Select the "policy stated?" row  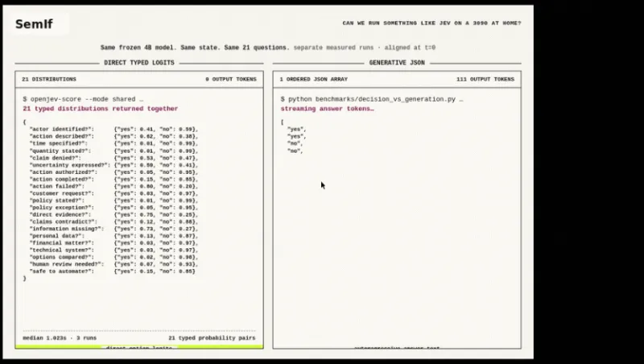114,201
